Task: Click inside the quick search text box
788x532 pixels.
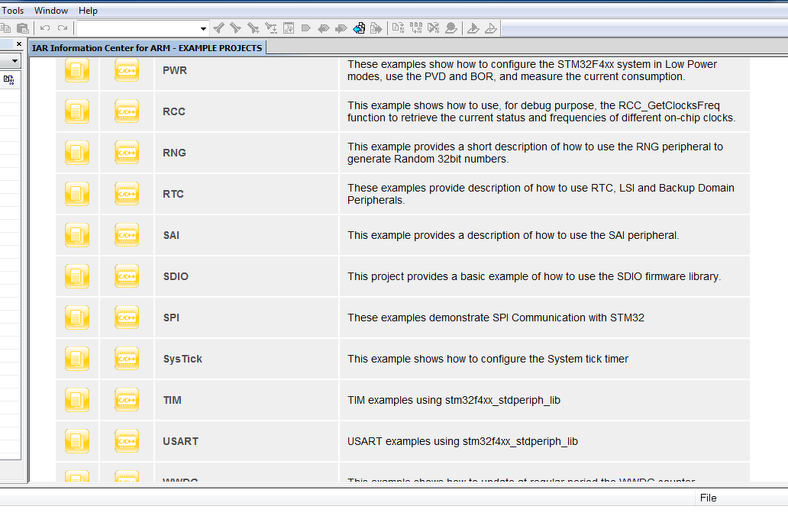Action: point(137,28)
